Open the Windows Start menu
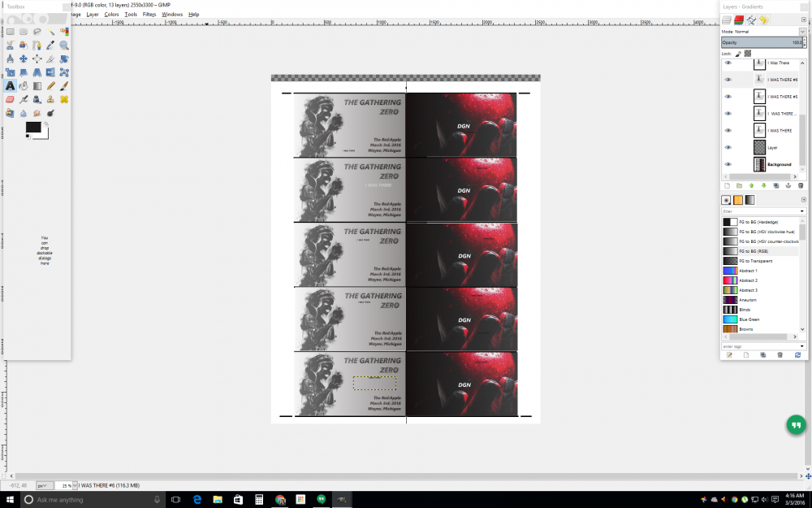The height and width of the screenshot is (508, 812). click(9, 500)
